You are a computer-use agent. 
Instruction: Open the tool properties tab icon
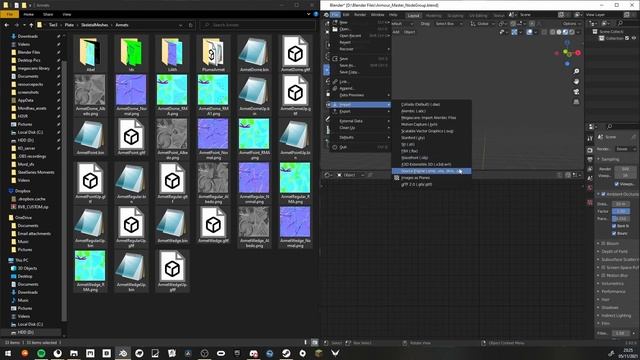tap(590, 139)
